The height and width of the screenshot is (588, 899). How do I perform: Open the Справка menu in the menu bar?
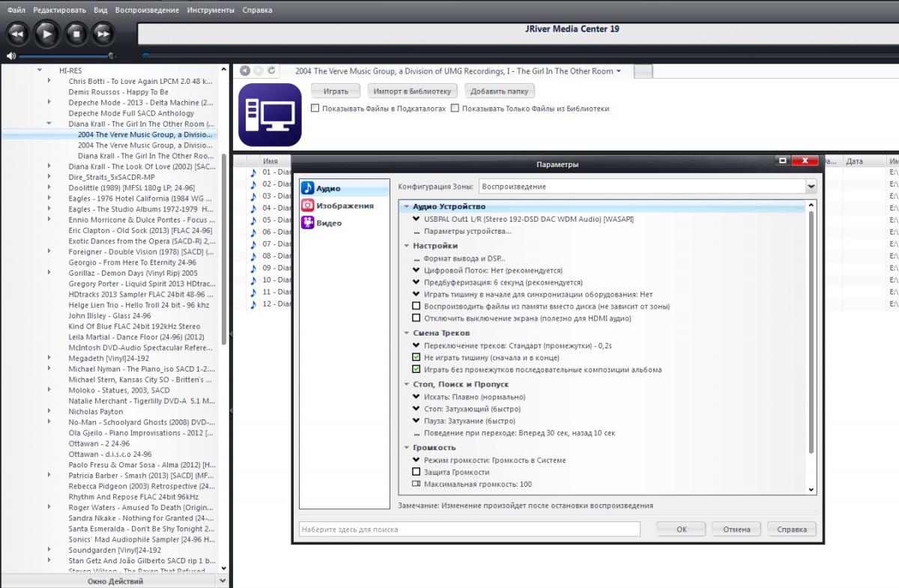(x=258, y=10)
